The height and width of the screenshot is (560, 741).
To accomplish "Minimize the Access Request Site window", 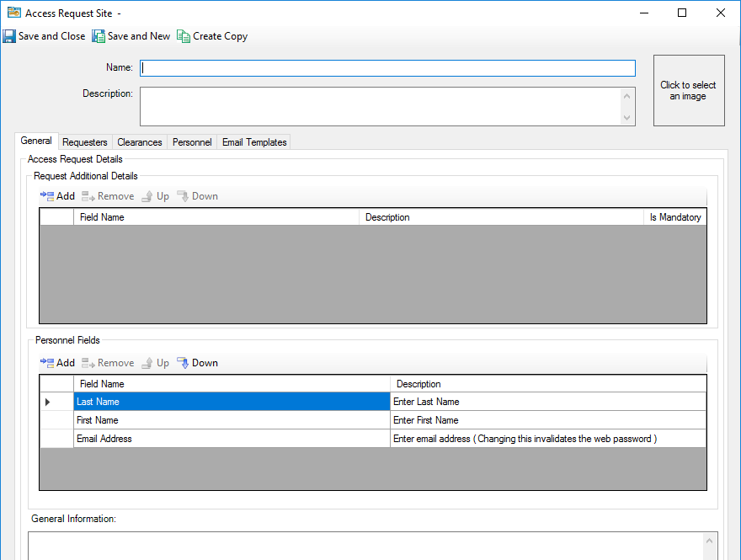I will (644, 13).
